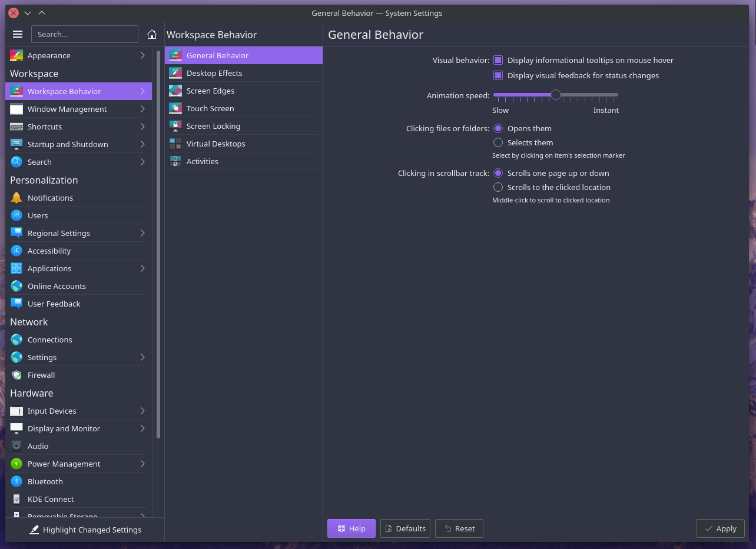Click the Shortcuts keyboard icon
The image size is (756, 549).
16,127
